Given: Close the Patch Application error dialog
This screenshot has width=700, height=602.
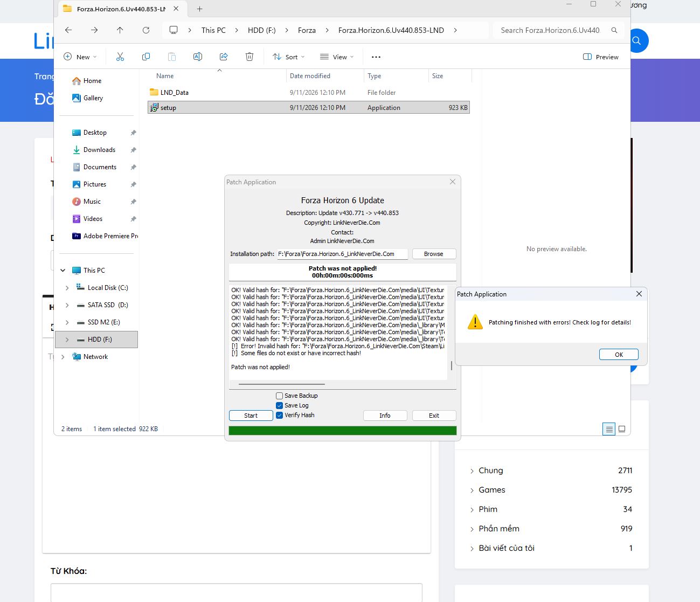Looking at the screenshot, I should pyautogui.click(x=639, y=294).
